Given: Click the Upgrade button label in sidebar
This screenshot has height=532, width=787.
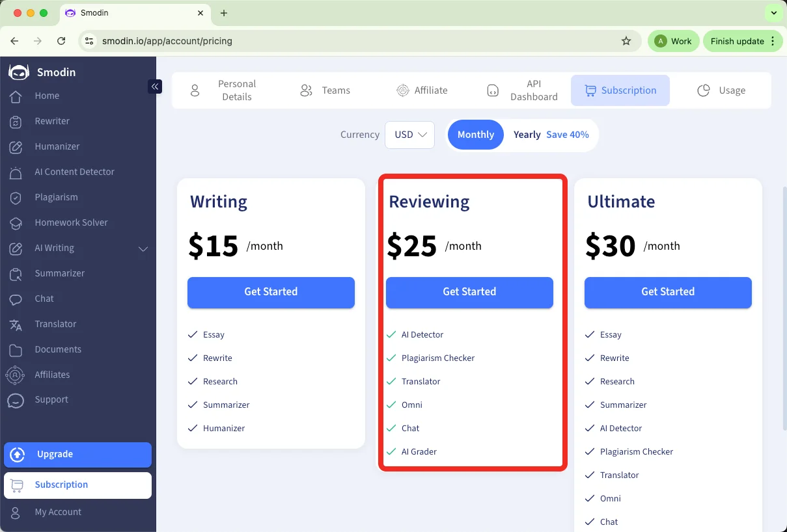Looking at the screenshot, I should [55, 455].
